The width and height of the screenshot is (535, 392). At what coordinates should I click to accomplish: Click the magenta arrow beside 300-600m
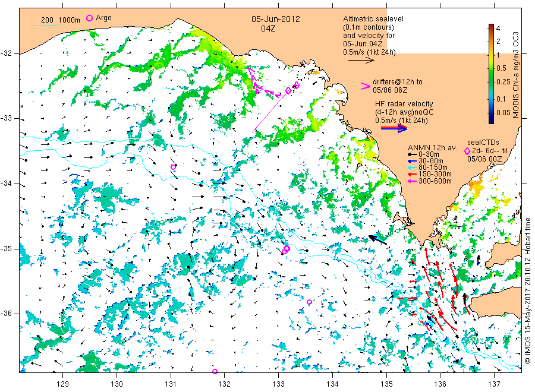point(412,181)
